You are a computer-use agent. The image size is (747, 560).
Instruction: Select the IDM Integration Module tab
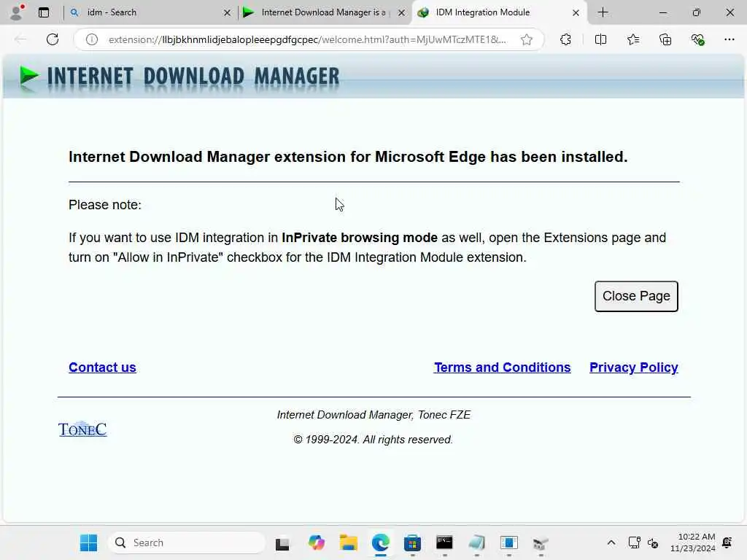click(x=498, y=12)
